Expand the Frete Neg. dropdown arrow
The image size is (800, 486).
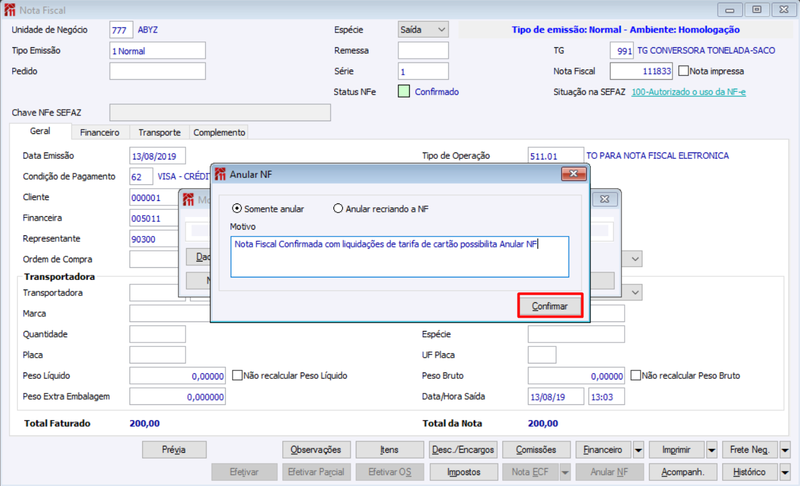[785, 450]
